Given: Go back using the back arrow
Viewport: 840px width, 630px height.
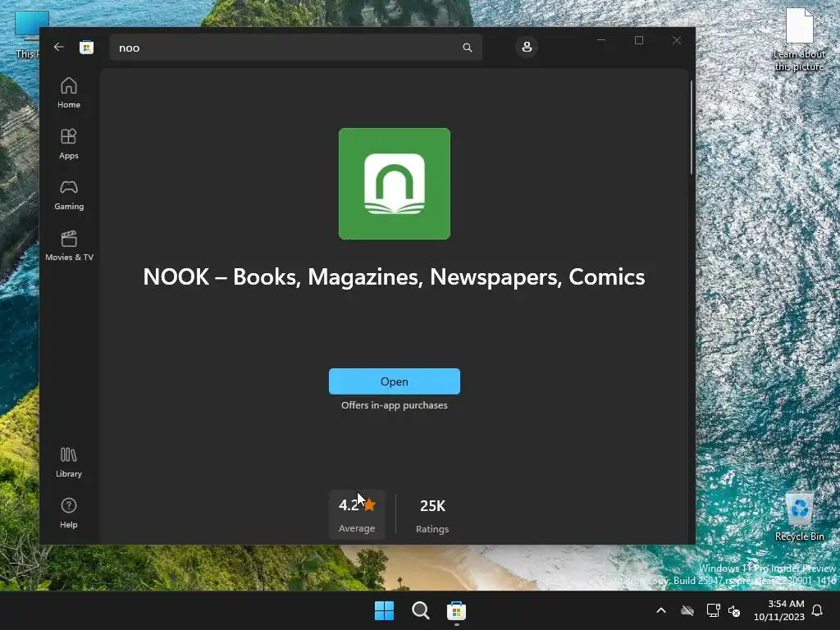Looking at the screenshot, I should point(59,47).
